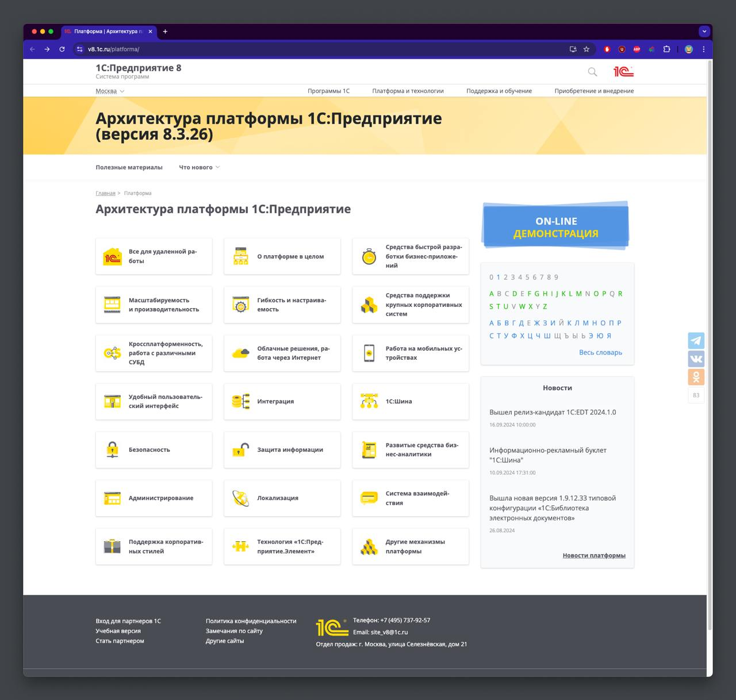Click the smartphone icon of mobile devices card
Viewport: 736px width, 700px height.
click(x=369, y=353)
